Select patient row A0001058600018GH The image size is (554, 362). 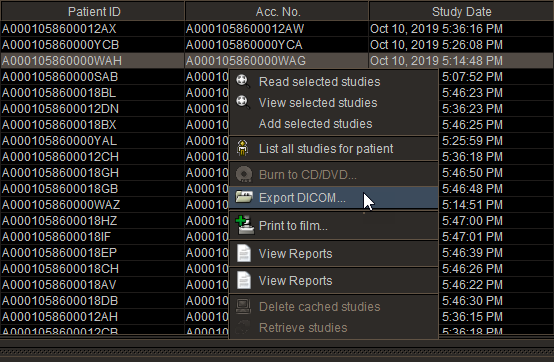click(x=115, y=173)
